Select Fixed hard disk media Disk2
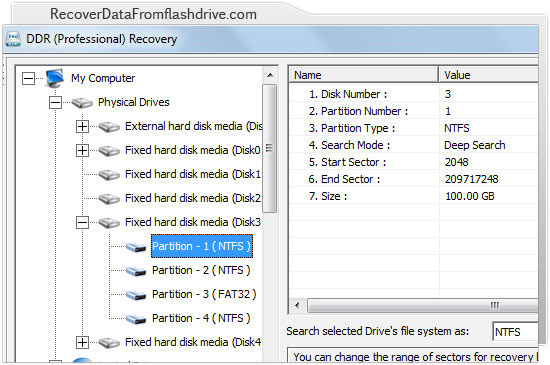550x365 pixels. click(x=193, y=198)
